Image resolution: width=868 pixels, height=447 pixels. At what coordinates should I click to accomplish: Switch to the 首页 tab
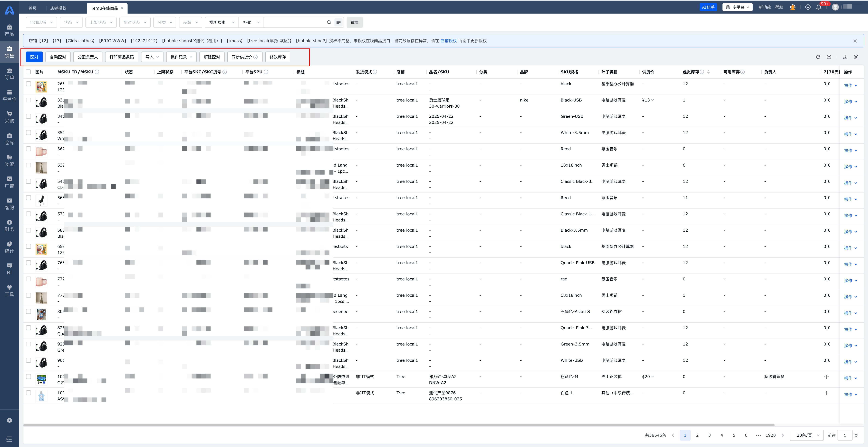(32, 8)
